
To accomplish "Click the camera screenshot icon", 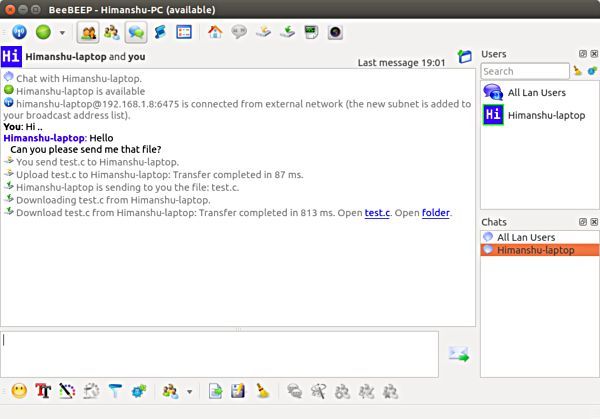I will coord(336,32).
